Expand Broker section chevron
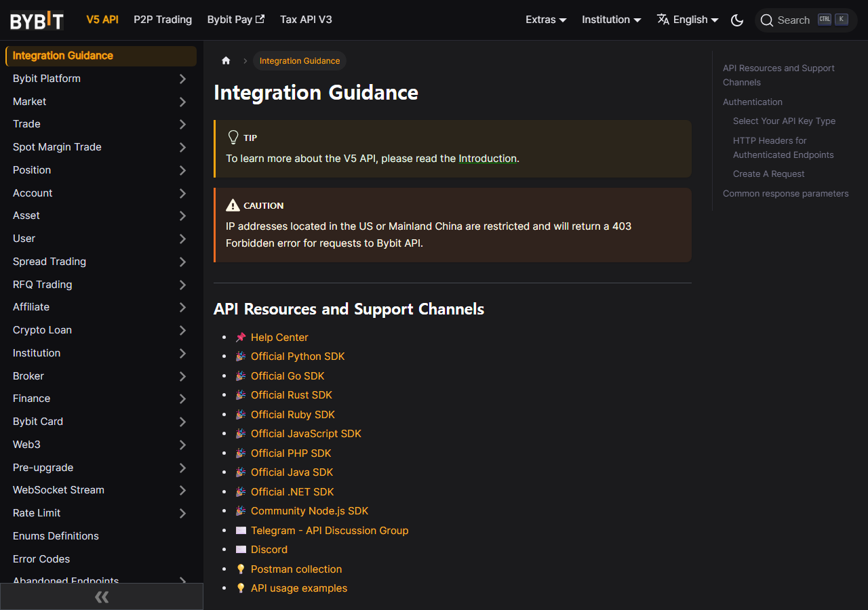 182,376
